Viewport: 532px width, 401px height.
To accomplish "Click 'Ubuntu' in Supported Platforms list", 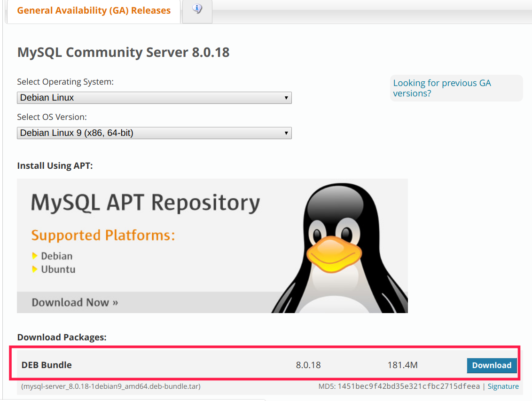I will pos(58,269).
